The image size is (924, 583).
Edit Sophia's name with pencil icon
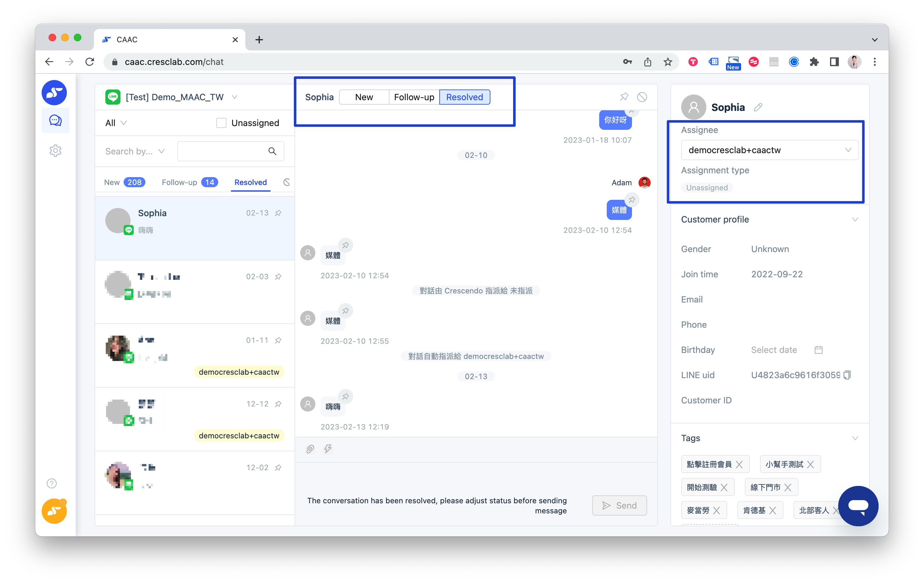pos(758,107)
